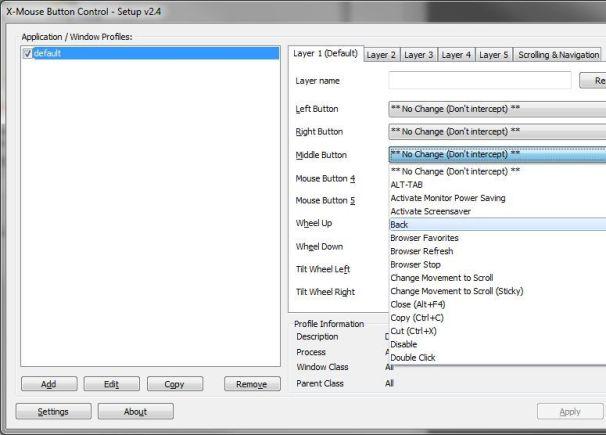Choose Change Movement to Scroll (Sticky)

tap(497, 291)
